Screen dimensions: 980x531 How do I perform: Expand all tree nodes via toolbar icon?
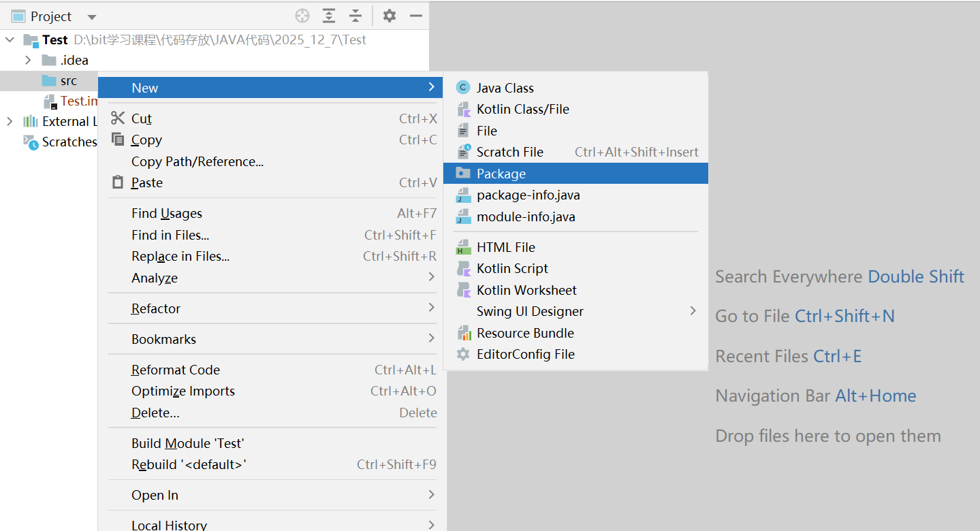coord(329,16)
